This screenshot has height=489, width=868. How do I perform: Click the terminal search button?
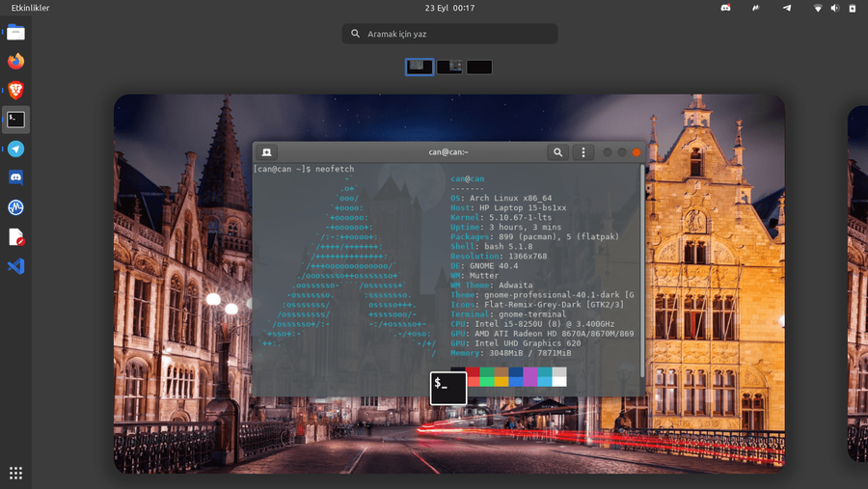pos(557,152)
